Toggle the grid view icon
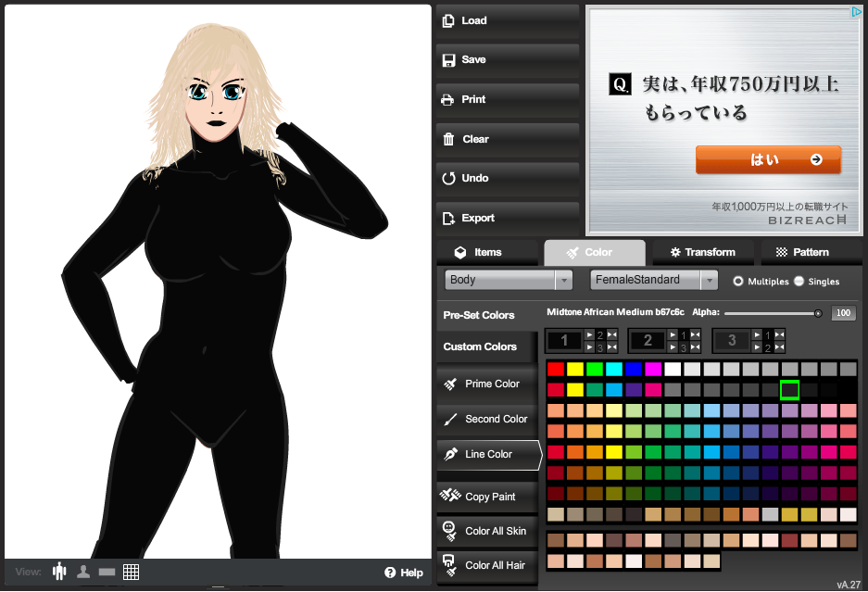This screenshot has width=868, height=592. pyautogui.click(x=131, y=572)
